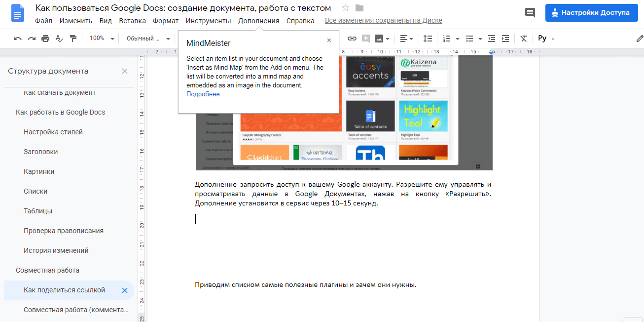Toggle the numbered list

click(x=448, y=38)
